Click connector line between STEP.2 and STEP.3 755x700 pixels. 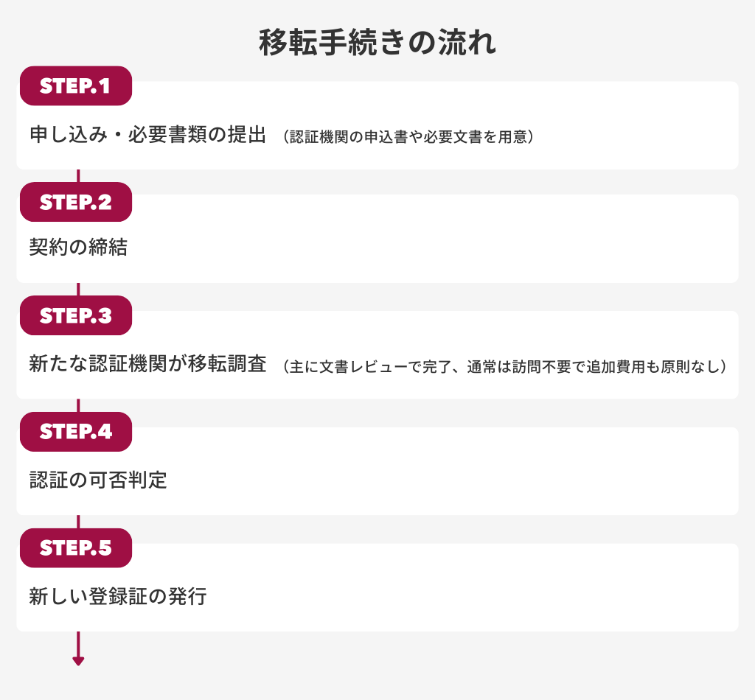78,289
